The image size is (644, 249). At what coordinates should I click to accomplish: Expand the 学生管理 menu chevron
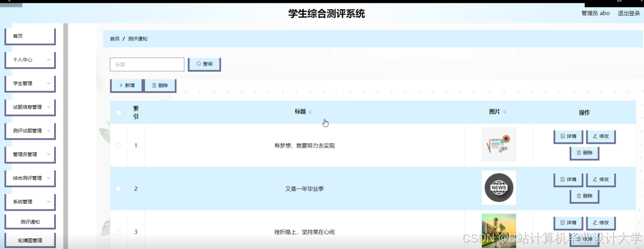(x=48, y=83)
